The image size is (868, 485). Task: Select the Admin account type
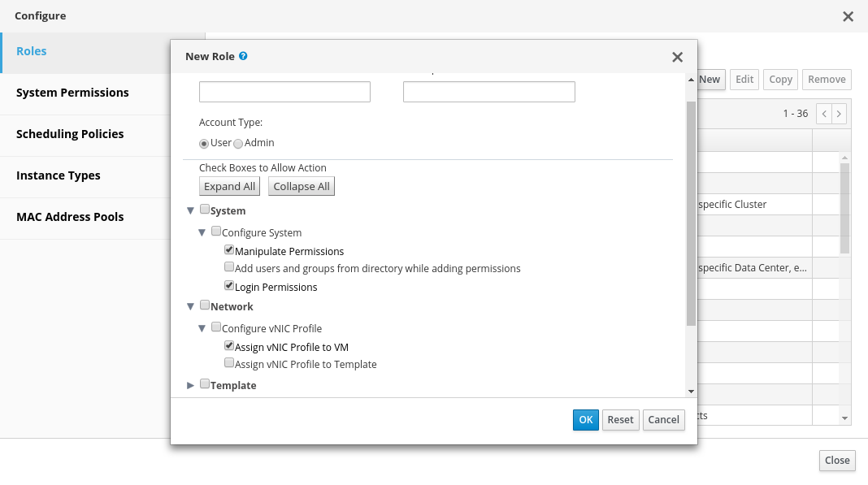(238, 144)
